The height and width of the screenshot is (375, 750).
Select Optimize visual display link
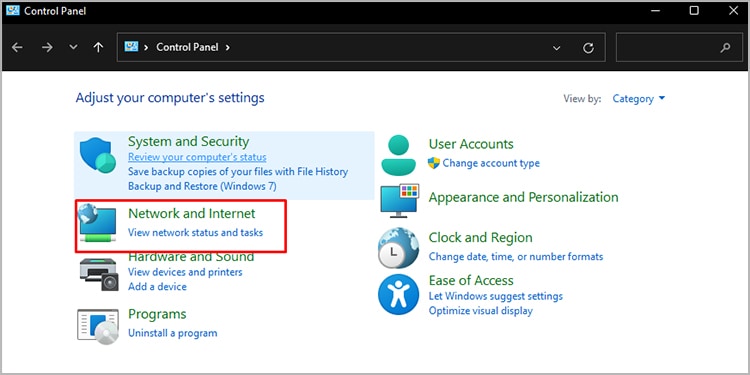(x=480, y=311)
